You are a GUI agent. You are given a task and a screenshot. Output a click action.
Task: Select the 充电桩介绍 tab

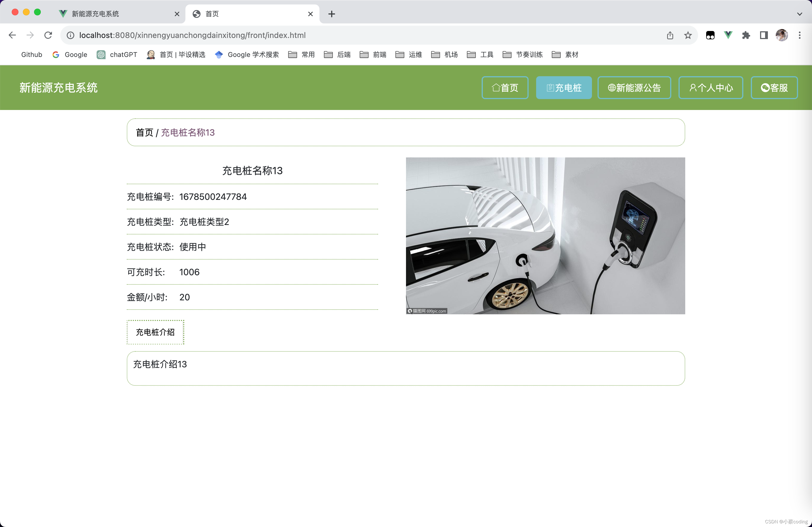point(155,332)
